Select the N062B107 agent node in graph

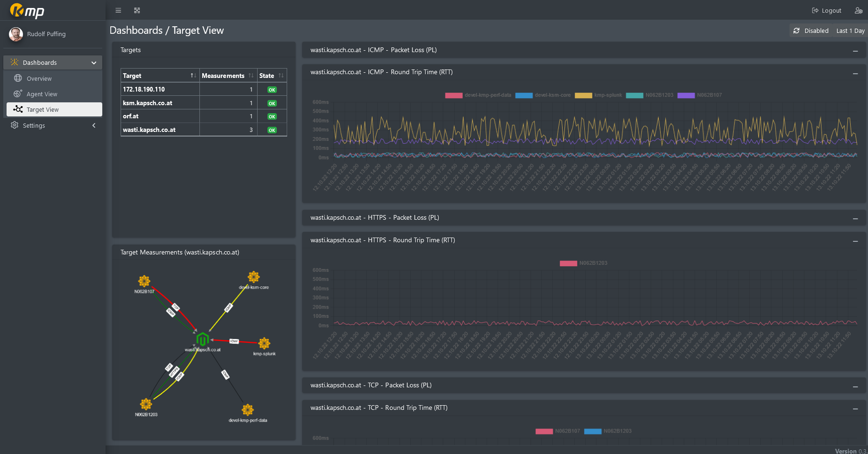[144, 281]
